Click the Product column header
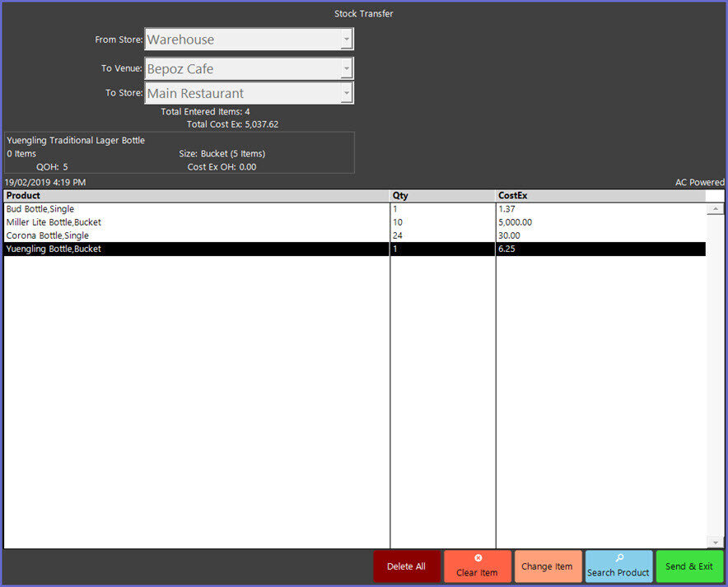 197,195
